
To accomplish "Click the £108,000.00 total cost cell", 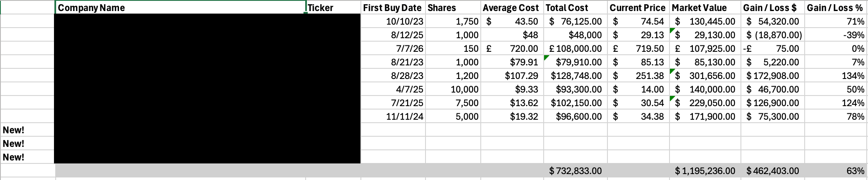I will (576, 48).
